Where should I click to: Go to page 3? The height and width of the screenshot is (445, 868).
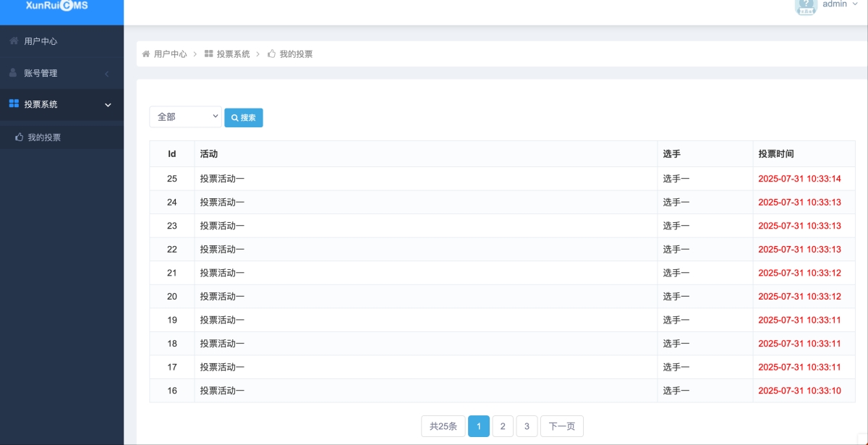(527, 426)
